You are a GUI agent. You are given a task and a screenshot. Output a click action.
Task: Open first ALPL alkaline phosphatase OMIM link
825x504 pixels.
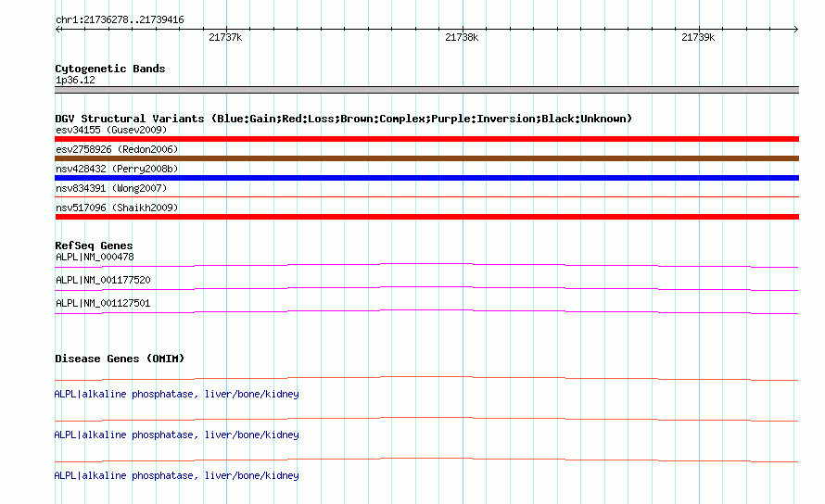(x=176, y=394)
